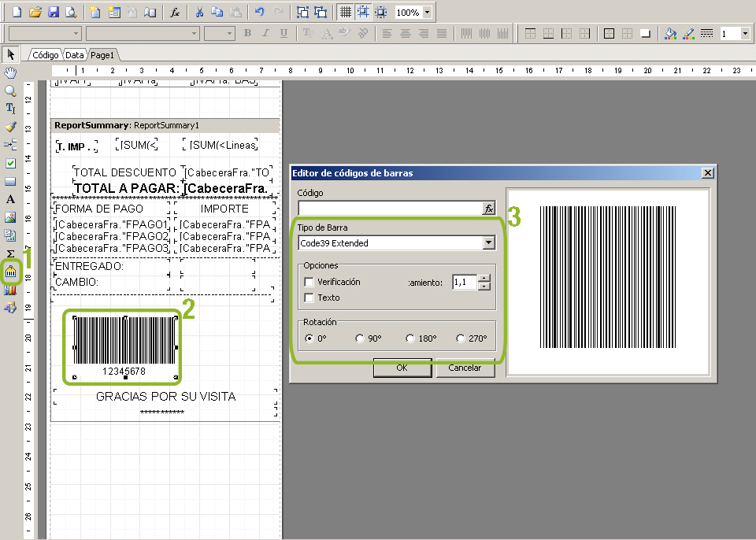Click the GRACIAS POR SU VISITA text object
Image resolution: width=756 pixels, height=540 pixels.
(x=165, y=396)
